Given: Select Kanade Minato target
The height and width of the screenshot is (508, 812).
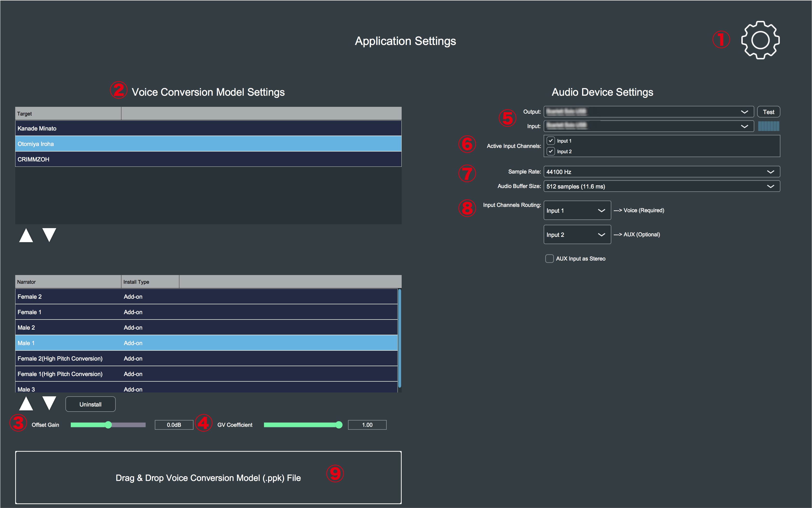Looking at the screenshot, I should pos(208,128).
